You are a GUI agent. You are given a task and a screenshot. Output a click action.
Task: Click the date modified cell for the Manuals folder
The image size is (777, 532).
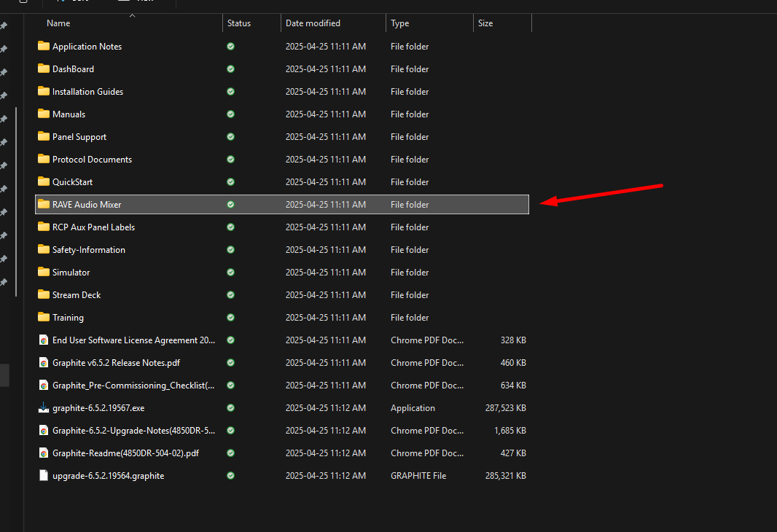tap(326, 114)
